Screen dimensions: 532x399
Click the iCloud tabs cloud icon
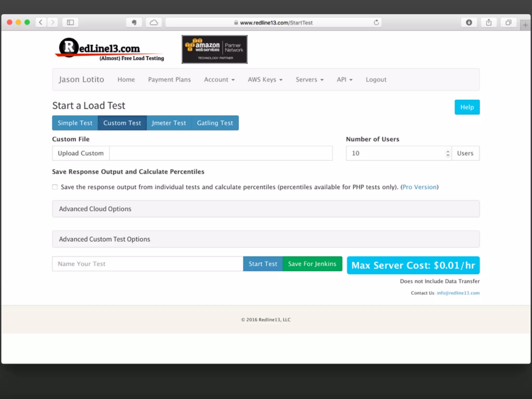click(x=154, y=22)
